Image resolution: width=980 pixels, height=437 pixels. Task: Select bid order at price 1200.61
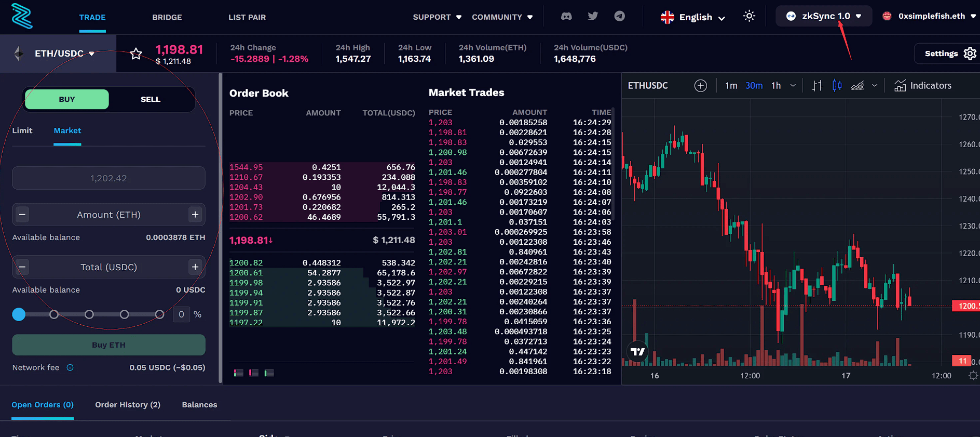[322, 273]
